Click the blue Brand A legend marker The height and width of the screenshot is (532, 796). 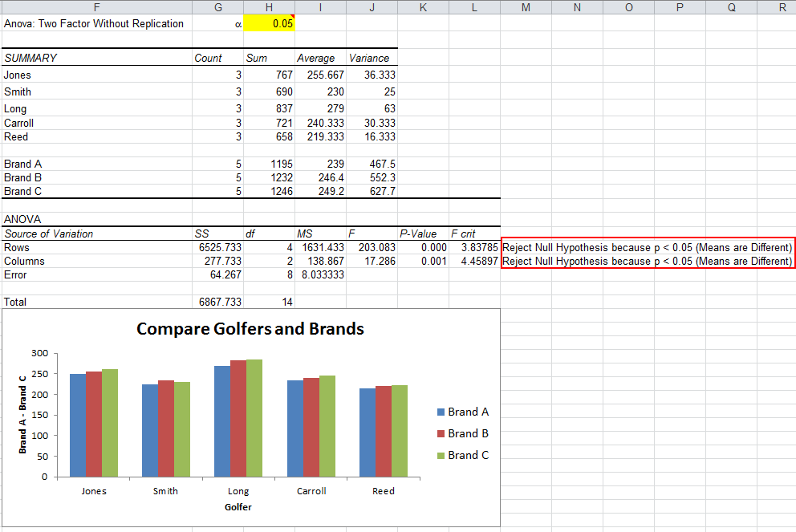coord(441,412)
